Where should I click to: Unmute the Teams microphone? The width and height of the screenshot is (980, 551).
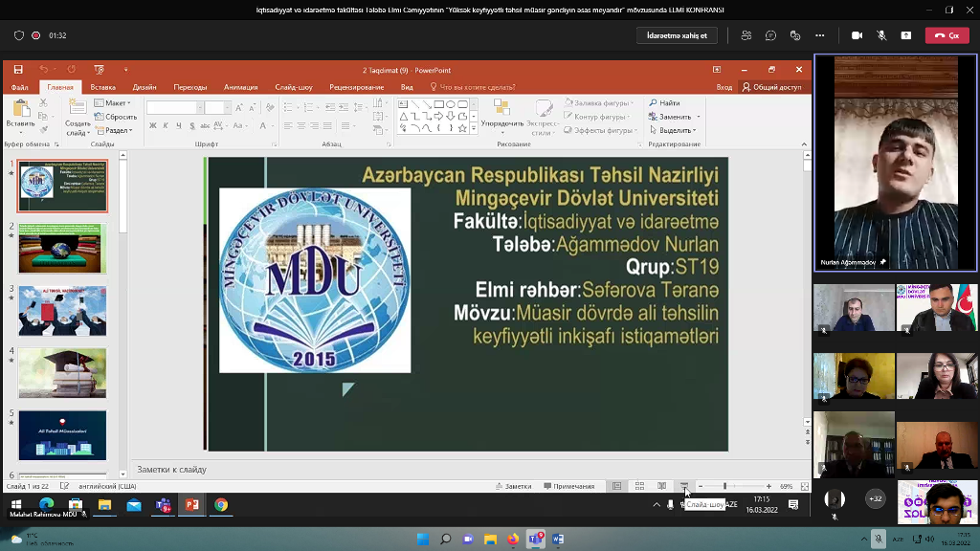point(881,35)
